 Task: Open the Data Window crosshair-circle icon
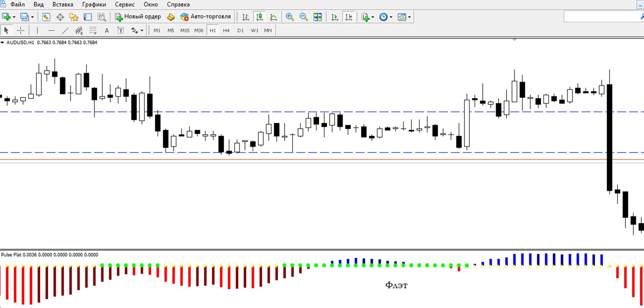(60, 17)
